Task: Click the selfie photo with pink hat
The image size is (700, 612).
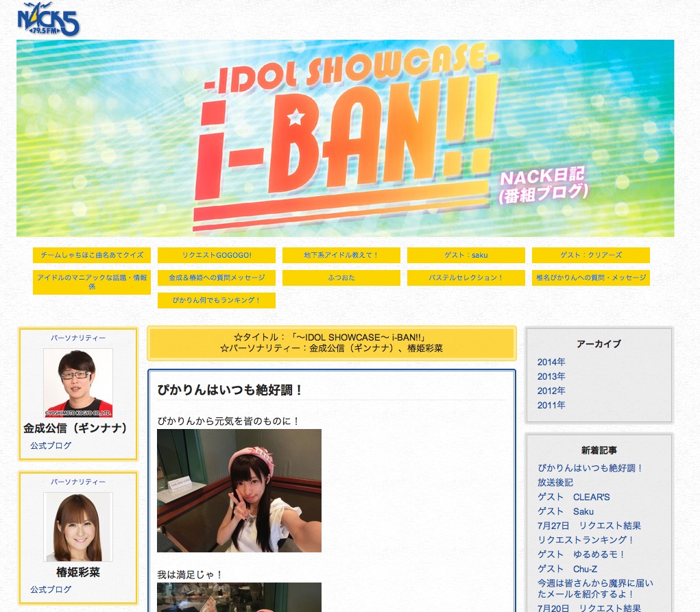Action: [239, 491]
